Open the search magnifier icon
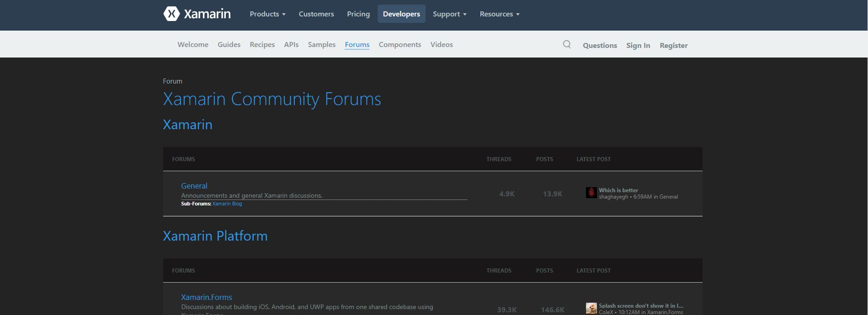This screenshot has height=315, width=868. (x=567, y=44)
